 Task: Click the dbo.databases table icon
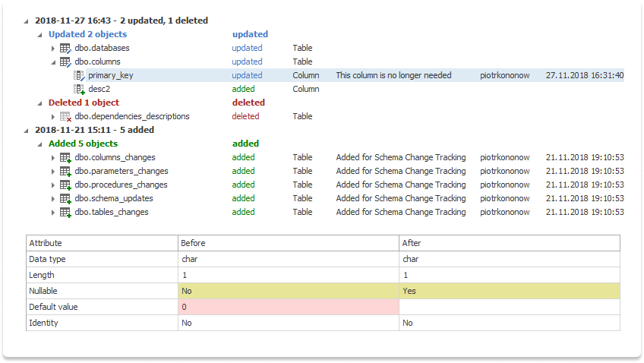pyautogui.click(x=65, y=49)
